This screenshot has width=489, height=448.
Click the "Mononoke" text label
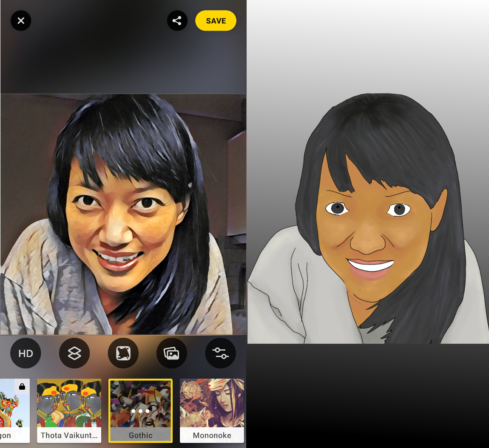coord(212,435)
